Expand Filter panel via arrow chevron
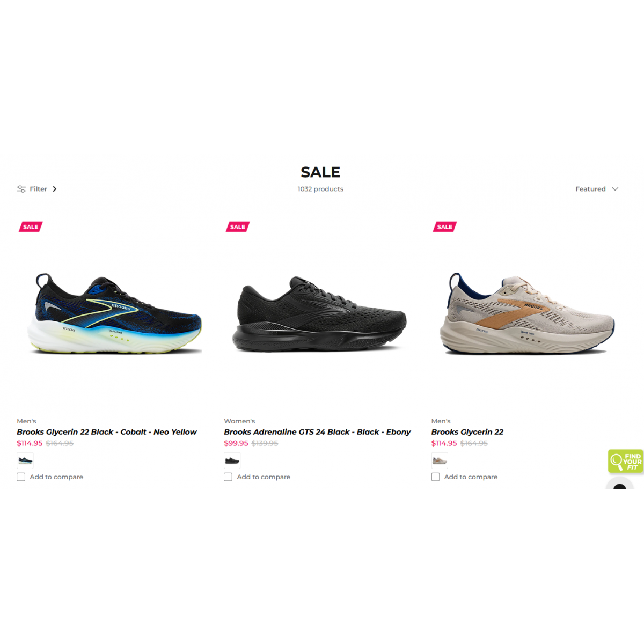Image resolution: width=644 pixels, height=644 pixels. point(55,189)
